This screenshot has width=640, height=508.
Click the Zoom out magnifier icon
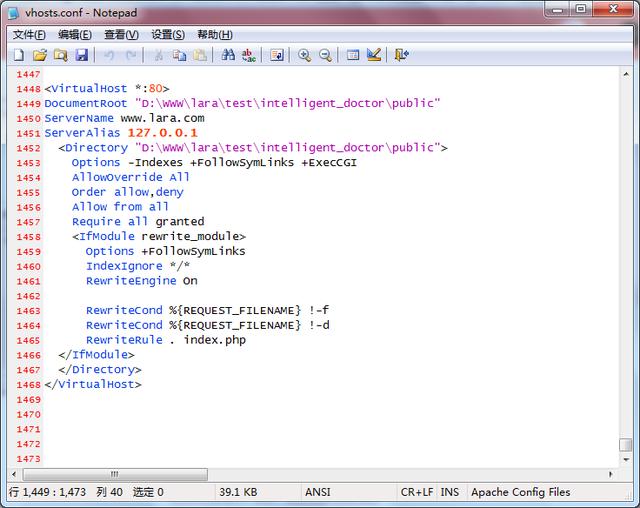tap(325, 55)
